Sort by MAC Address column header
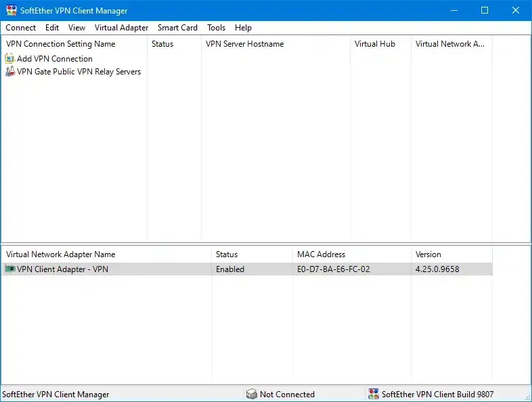 point(352,254)
